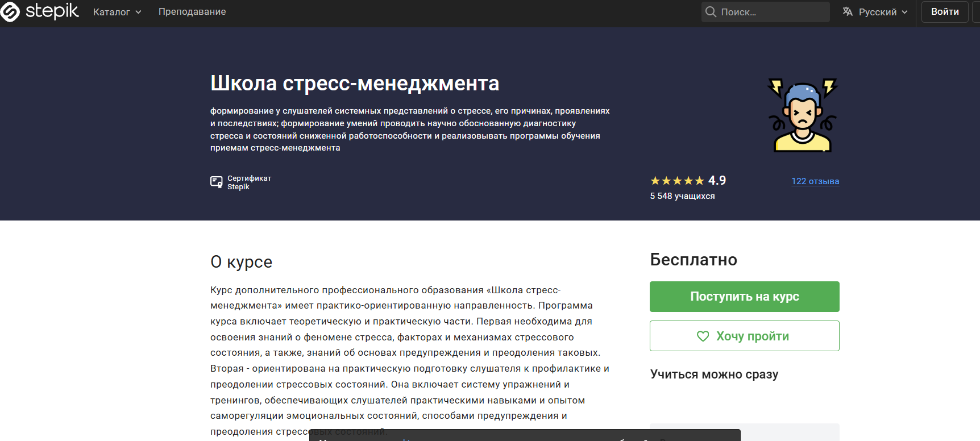Click the Сертификат Stepik label
Viewport: 980px width, 441px height.
pos(249,182)
